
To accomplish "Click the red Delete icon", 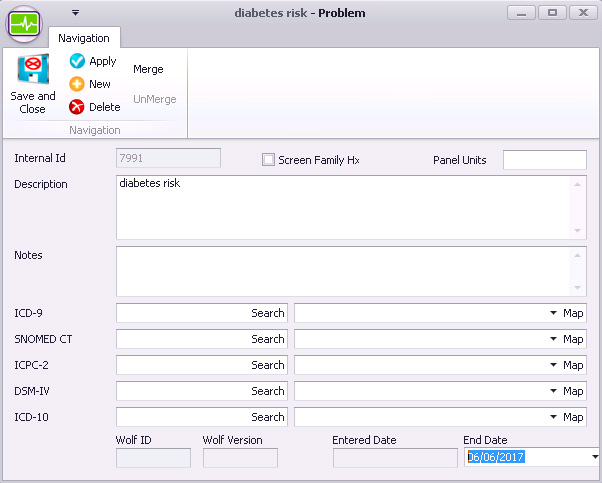I will point(77,107).
